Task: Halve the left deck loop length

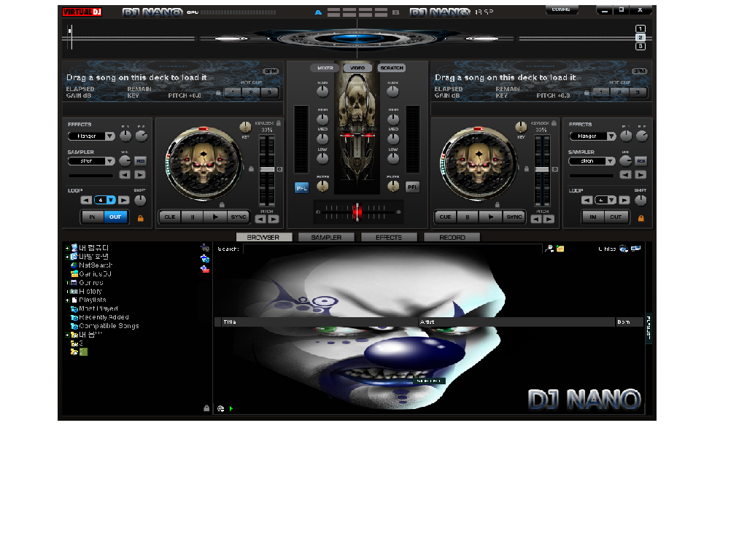Action: (86, 201)
